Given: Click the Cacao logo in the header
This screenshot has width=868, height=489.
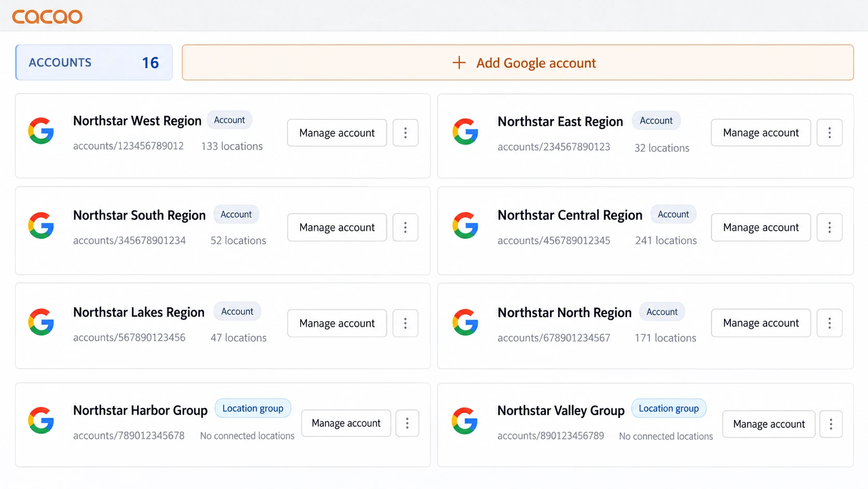Looking at the screenshot, I should [x=47, y=17].
